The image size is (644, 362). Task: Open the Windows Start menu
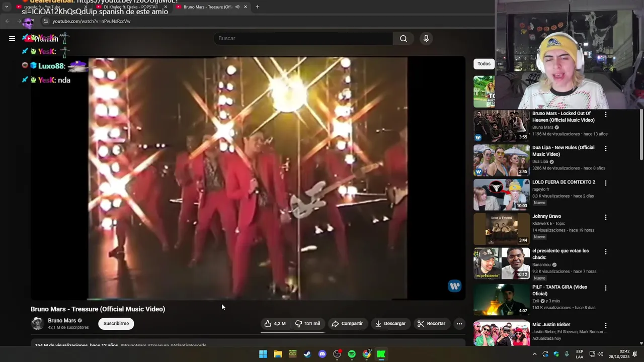[x=263, y=354]
